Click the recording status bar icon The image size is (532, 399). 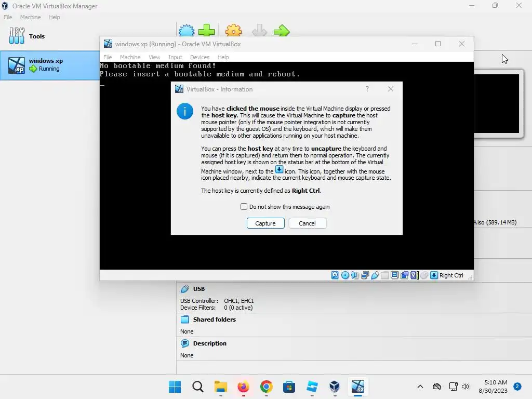[x=404, y=275]
